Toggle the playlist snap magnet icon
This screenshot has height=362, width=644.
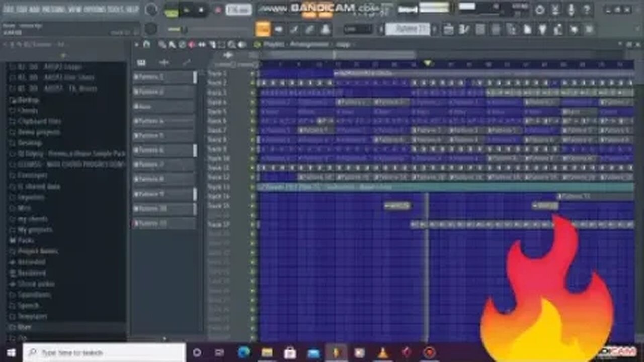147,44
